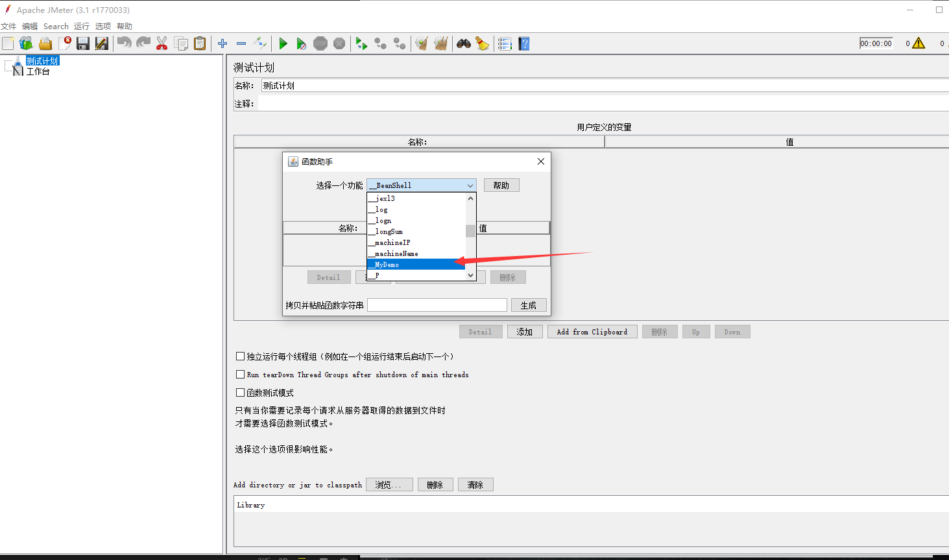949x560 pixels.
Task: Open the 运行 menu
Action: pyautogui.click(x=82, y=27)
